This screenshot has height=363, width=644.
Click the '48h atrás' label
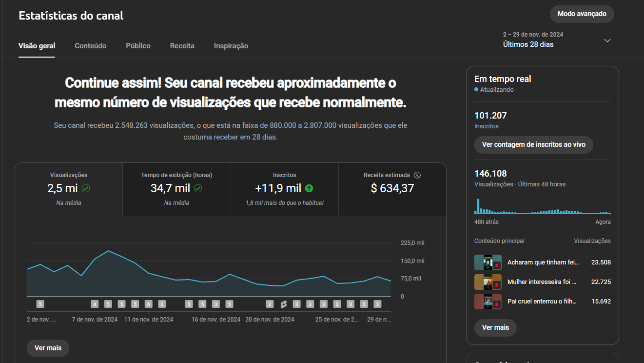click(487, 222)
